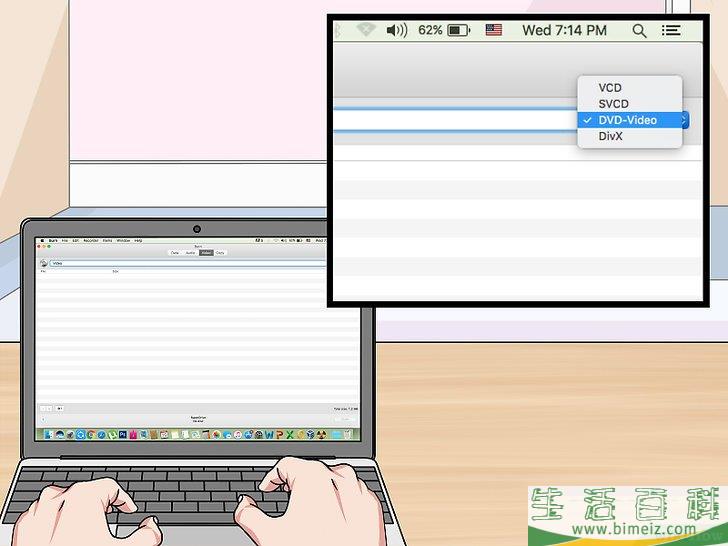Click the disc icon beside the name field
728x546 pixels.
coord(44,263)
